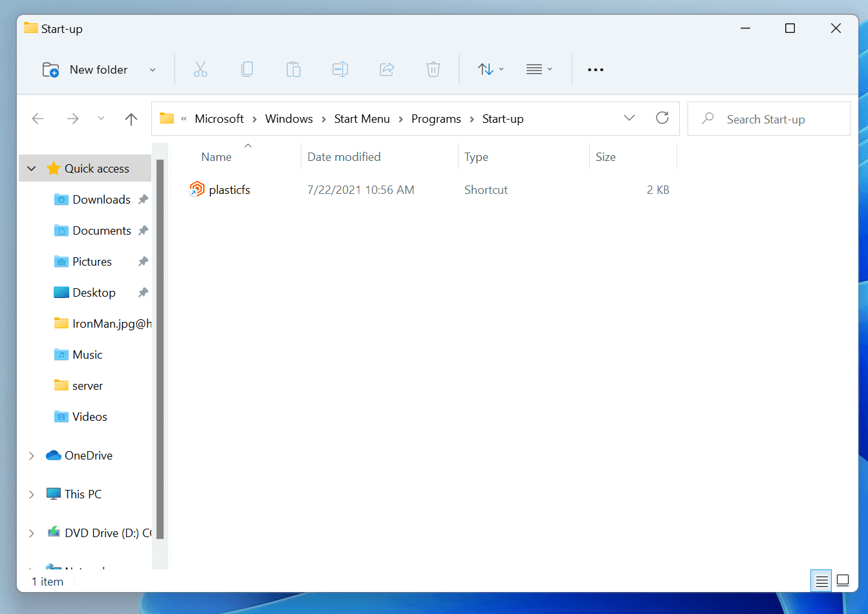Open Music in Quick access
868x614 pixels.
(87, 355)
